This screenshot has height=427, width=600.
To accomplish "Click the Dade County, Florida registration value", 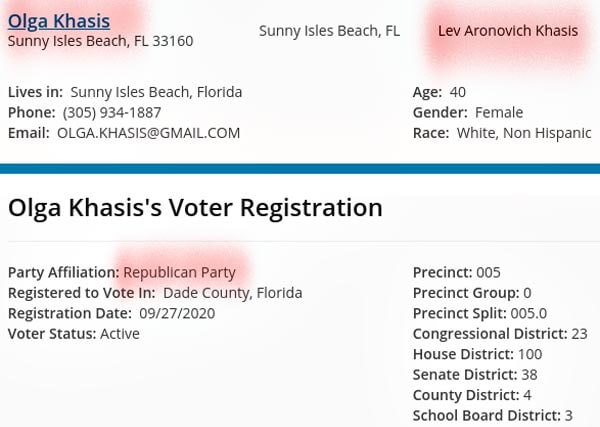I will pyautogui.click(x=233, y=293).
